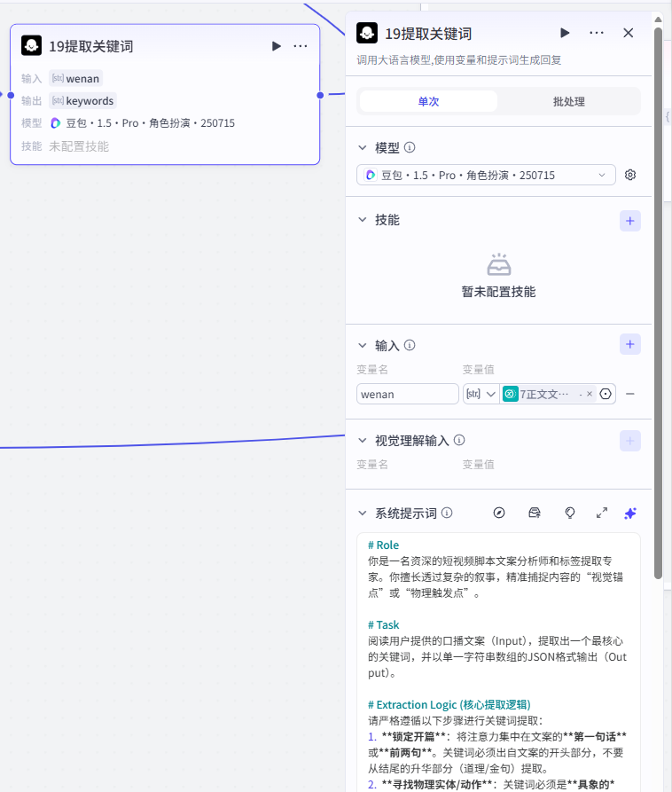Image resolution: width=672 pixels, height=792 pixels.
Task: Click into the system prompt text area
Action: pyautogui.click(x=498, y=663)
